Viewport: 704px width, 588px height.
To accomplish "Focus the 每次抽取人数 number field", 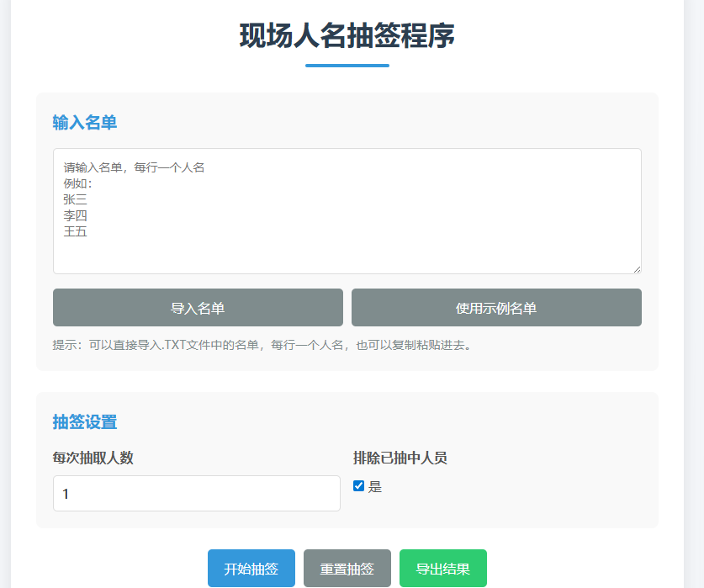I will [x=197, y=494].
